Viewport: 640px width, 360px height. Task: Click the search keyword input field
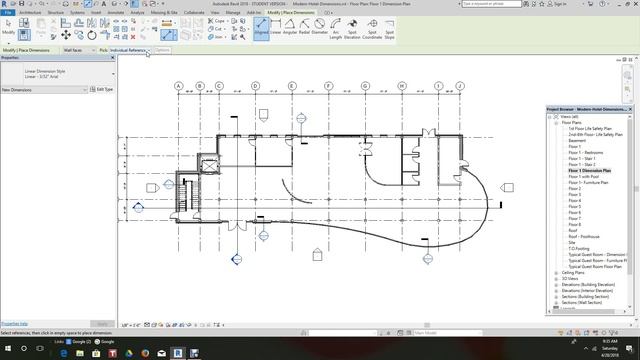pos(491,4)
